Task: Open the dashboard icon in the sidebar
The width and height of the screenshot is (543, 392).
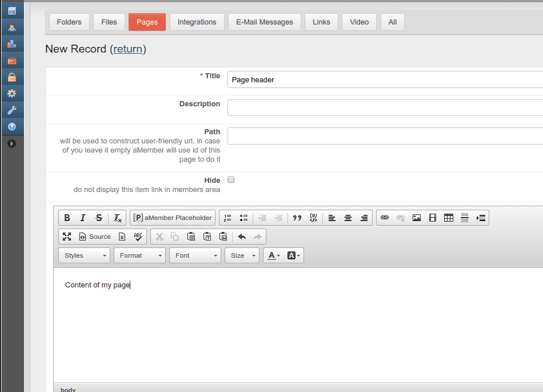Action: [12, 11]
